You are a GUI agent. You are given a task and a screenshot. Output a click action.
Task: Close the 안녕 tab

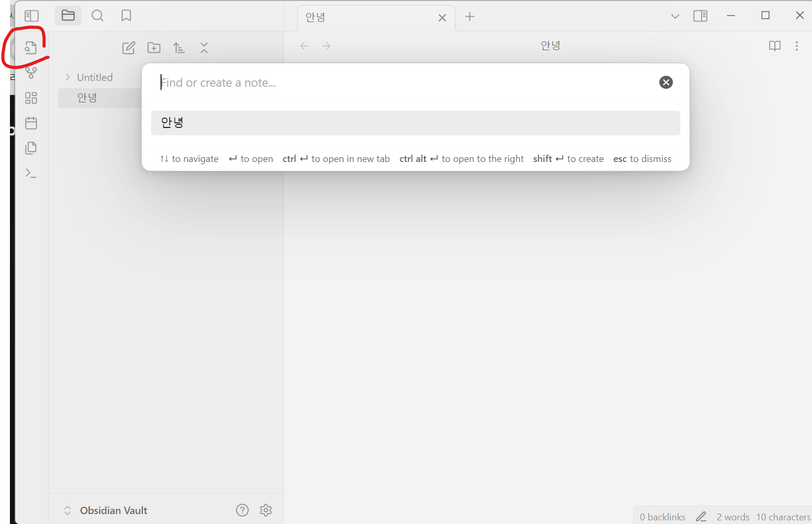tap(442, 18)
